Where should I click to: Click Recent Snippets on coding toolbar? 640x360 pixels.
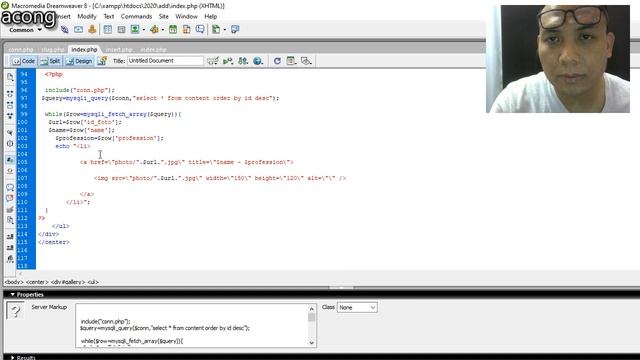[x=10, y=220]
